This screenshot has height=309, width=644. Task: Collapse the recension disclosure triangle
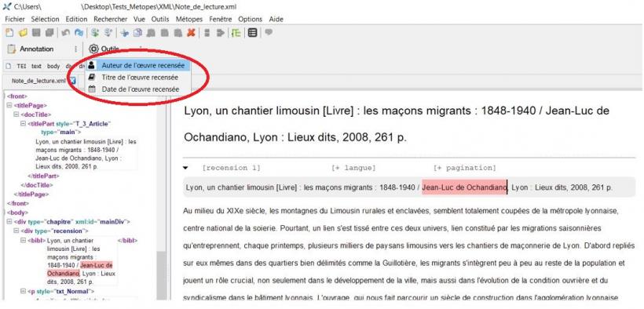(x=185, y=168)
